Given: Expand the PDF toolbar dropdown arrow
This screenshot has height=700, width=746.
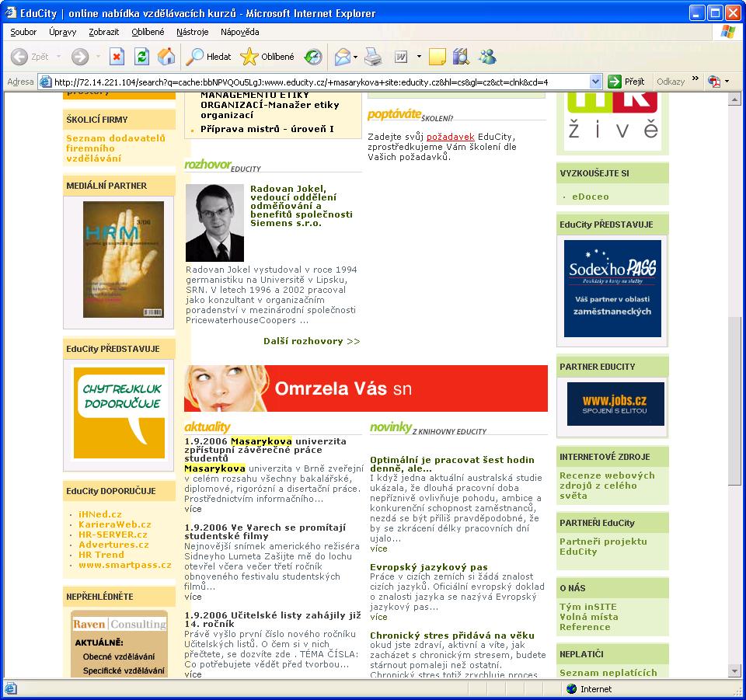Looking at the screenshot, I should [727, 82].
